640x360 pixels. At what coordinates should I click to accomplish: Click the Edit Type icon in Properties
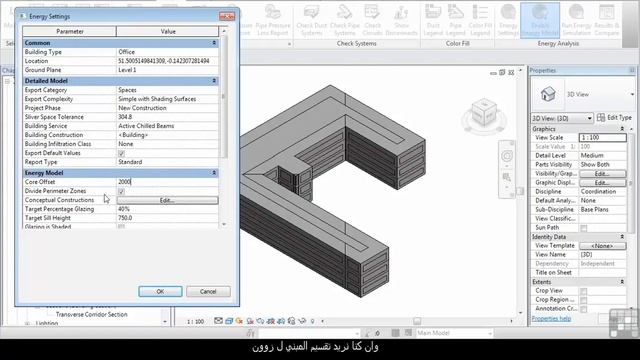click(601, 118)
